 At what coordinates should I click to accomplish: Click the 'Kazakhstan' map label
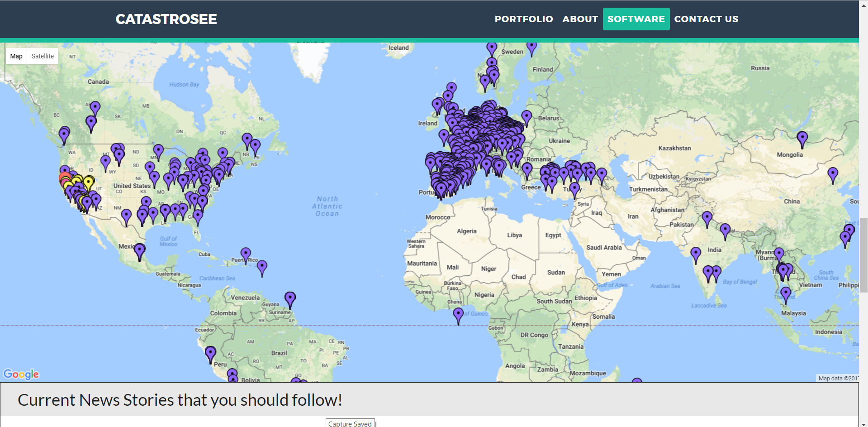(x=674, y=148)
